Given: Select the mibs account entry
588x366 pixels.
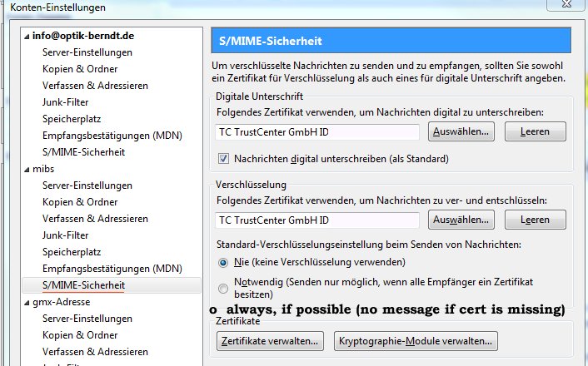Looking at the screenshot, I should [x=43, y=169].
